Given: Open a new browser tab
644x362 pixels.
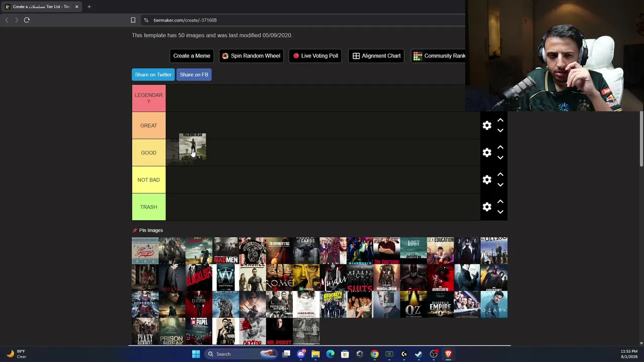Looking at the screenshot, I should [x=89, y=7].
